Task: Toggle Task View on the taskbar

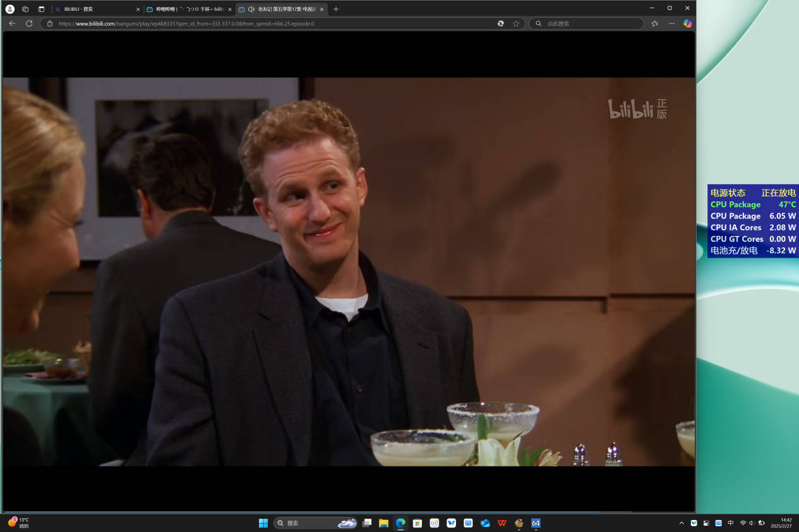Action: [366, 523]
